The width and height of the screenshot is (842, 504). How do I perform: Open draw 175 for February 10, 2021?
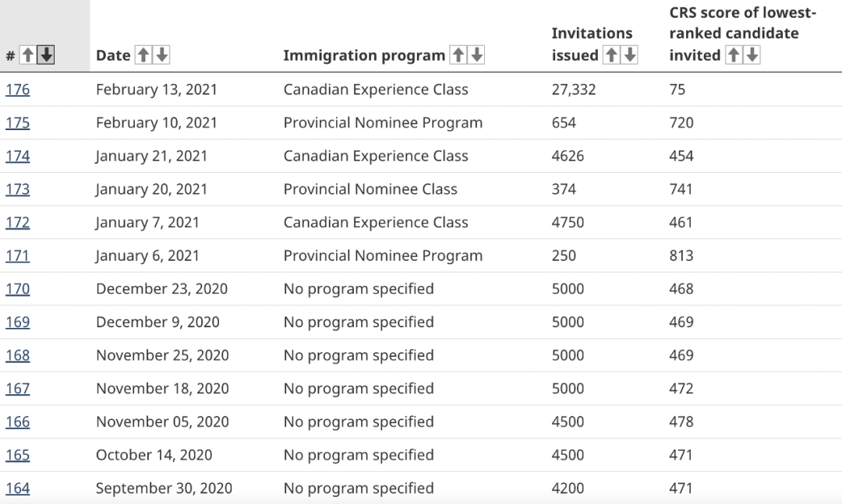(17, 122)
